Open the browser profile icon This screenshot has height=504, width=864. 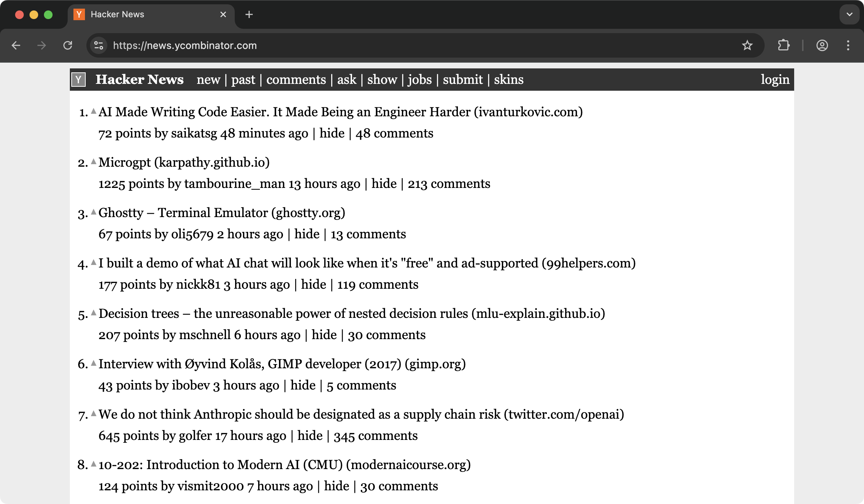[822, 45]
